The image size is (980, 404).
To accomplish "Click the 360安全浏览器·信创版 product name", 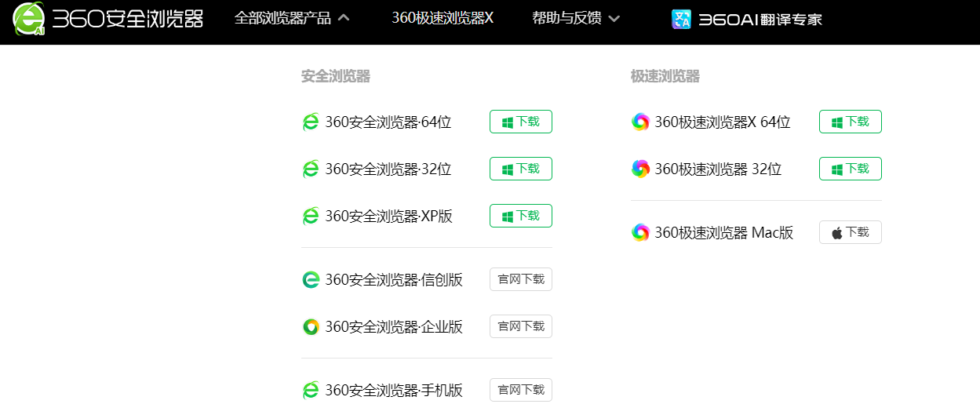I will tap(394, 280).
